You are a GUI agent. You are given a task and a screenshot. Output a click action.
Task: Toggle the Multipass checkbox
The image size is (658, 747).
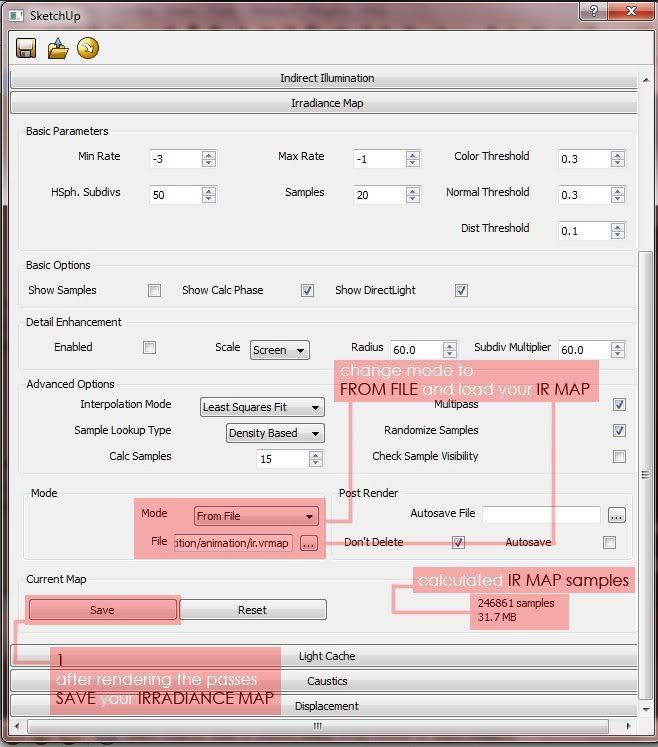(x=619, y=405)
